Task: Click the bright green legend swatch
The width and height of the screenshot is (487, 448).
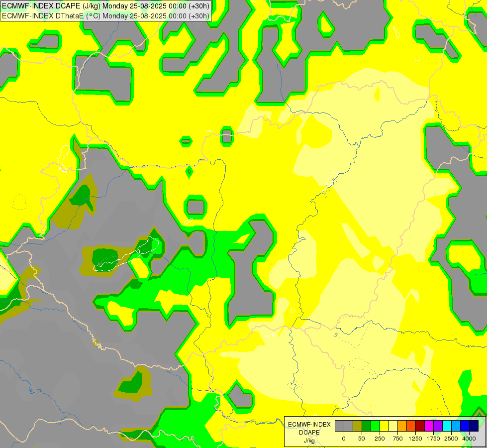Action: pos(375,426)
